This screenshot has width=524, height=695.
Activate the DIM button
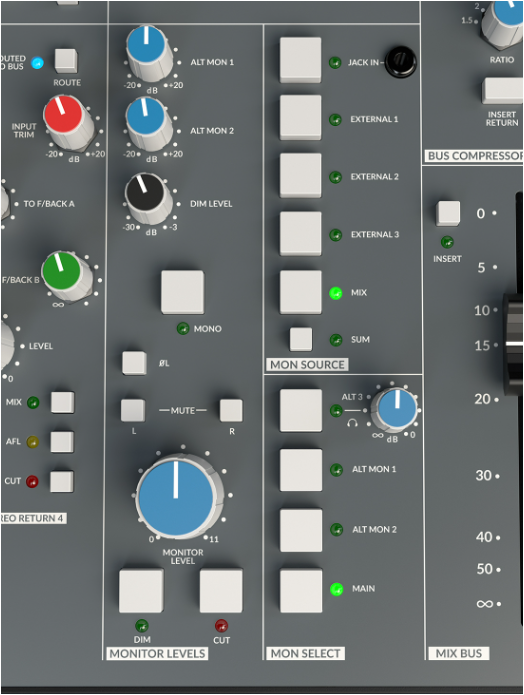(x=141, y=591)
